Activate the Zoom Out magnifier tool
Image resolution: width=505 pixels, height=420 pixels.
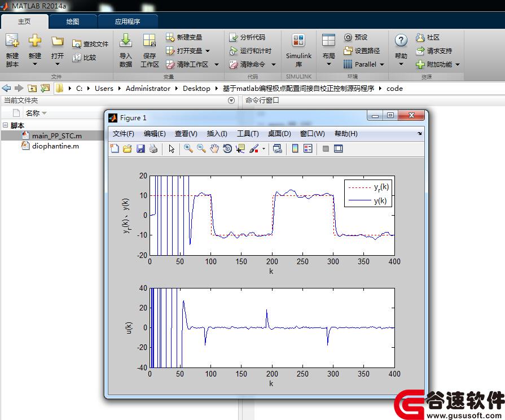coord(201,148)
